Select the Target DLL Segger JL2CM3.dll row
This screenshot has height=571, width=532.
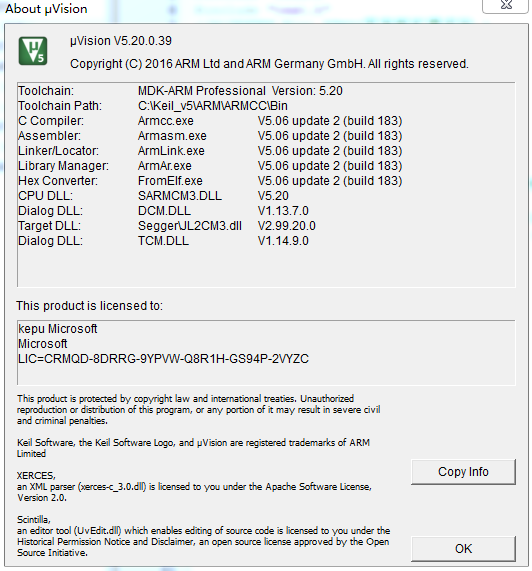[x=167, y=226]
